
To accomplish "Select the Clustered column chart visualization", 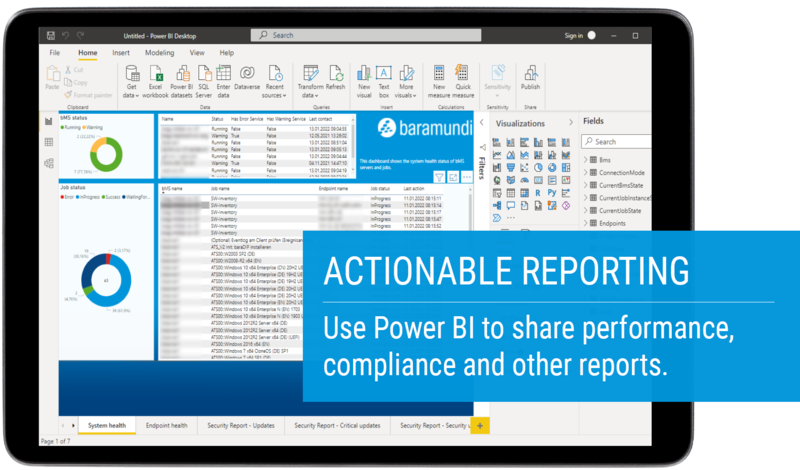I will (538, 142).
